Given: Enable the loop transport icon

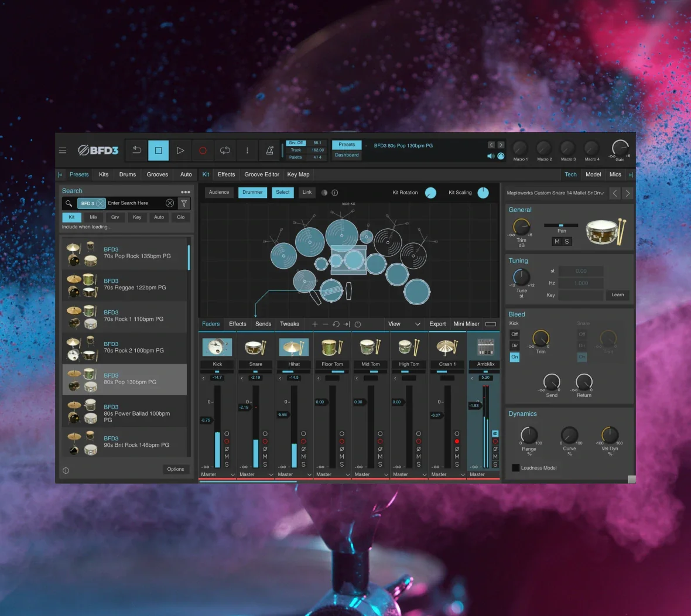Looking at the screenshot, I should click(x=225, y=150).
